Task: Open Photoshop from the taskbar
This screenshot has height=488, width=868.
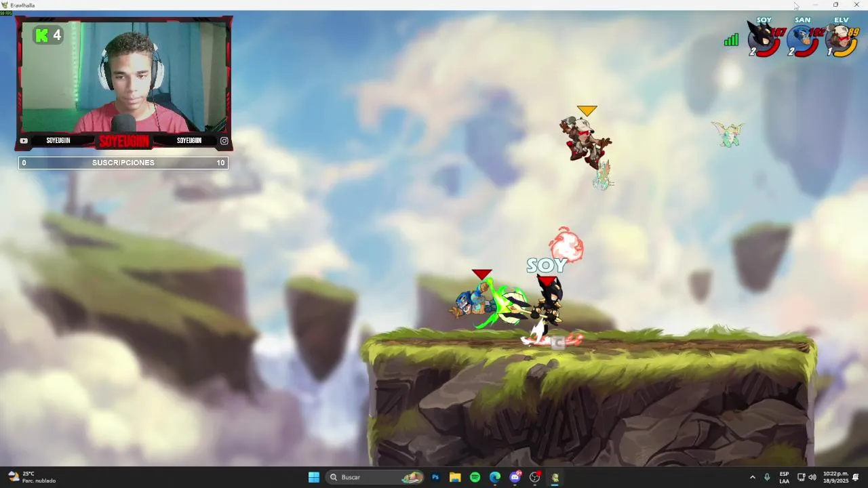Action: [x=435, y=477]
